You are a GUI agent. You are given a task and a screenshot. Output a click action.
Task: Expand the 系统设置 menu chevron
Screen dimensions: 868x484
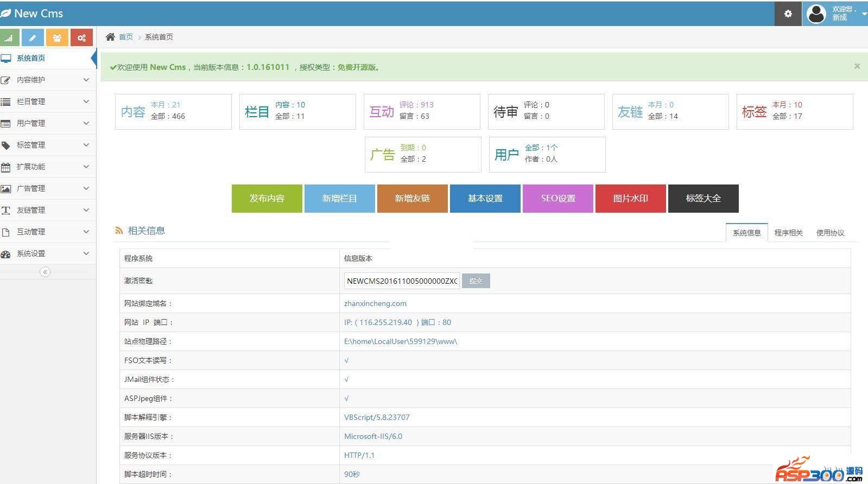86,253
